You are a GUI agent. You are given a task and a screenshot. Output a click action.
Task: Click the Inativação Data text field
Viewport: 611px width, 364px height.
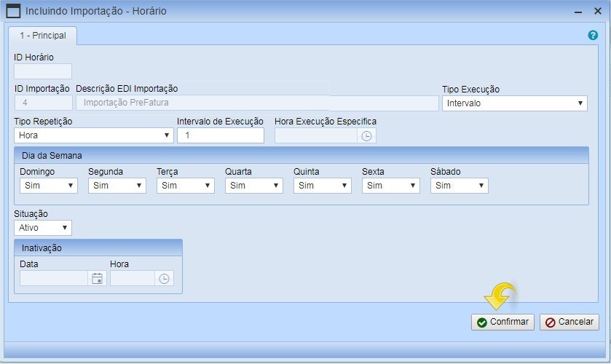point(54,278)
